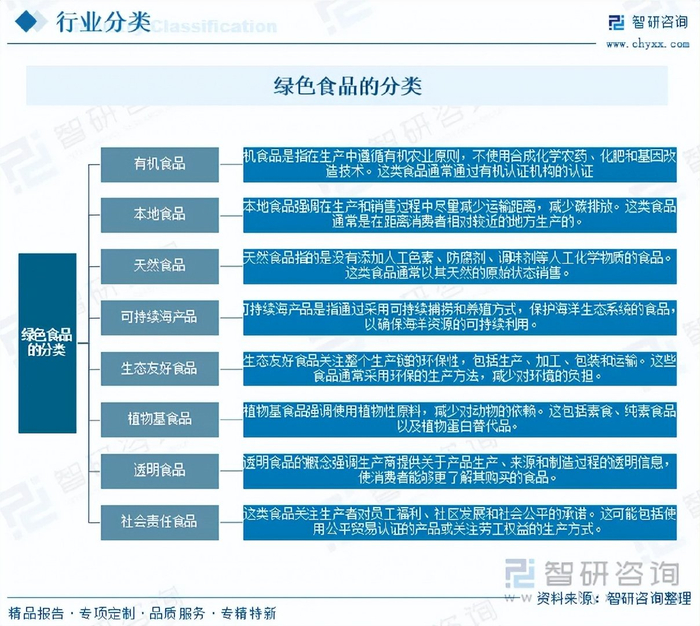
Task: Select the 社会责任食品 category box
Action: click(159, 522)
